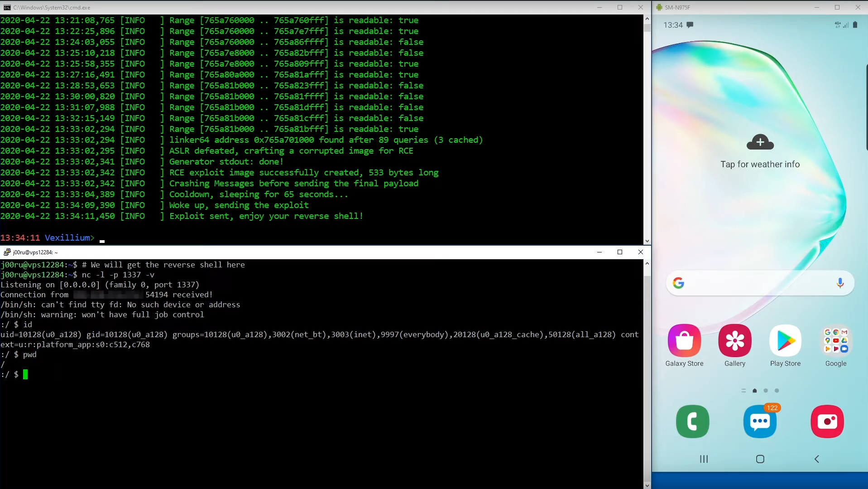Maximize the j00ru SSH terminal window
The width and height of the screenshot is (868, 489).
tap(620, 252)
